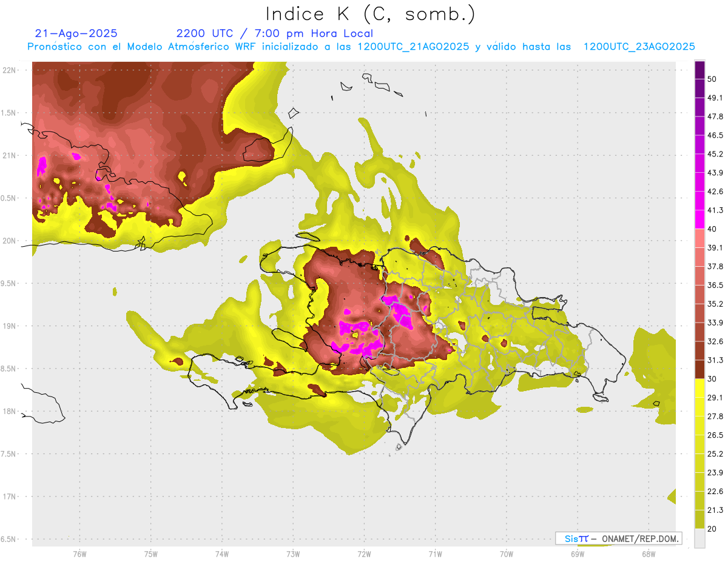Click the "71W" longitude label
This screenshot has width=728, height=562.
click(435, 554)
